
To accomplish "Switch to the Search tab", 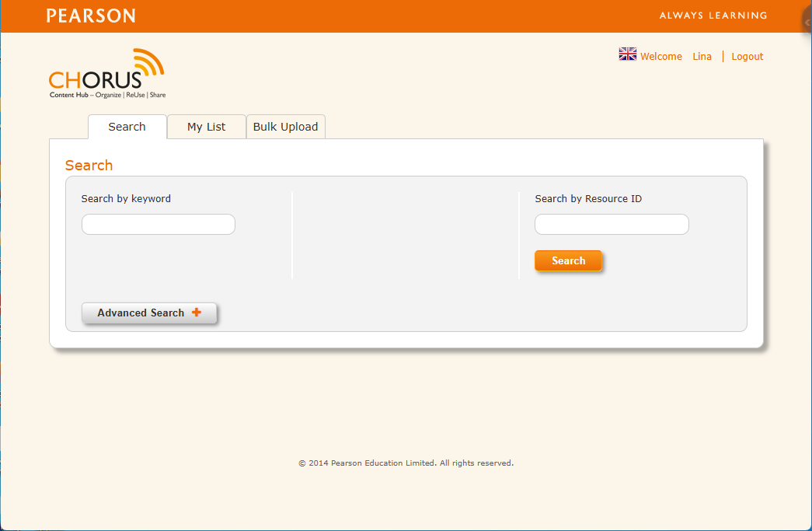I will coord(127,127).
